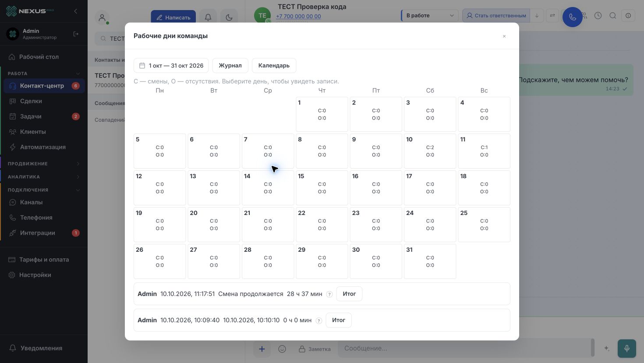Screen dimensions: 644x363
Task: Click Стать ответственным button
Action: point(496,16)
